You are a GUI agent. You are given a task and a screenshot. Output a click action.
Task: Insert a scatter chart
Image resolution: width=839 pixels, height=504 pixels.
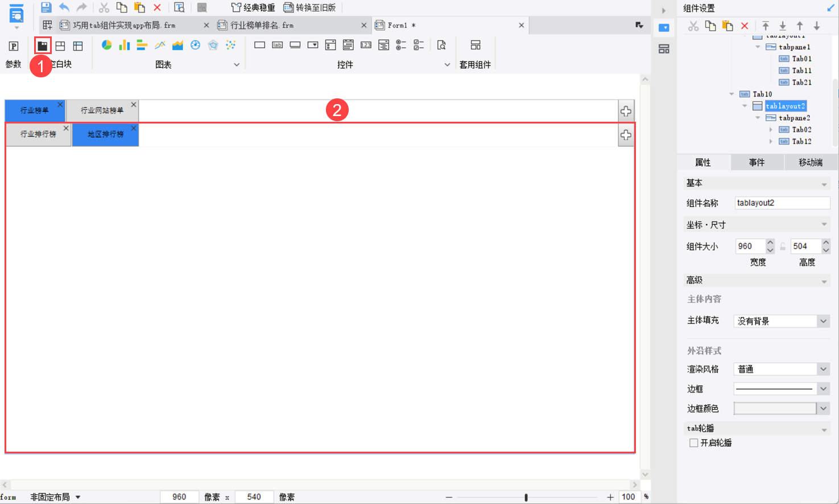click(230, 45)
